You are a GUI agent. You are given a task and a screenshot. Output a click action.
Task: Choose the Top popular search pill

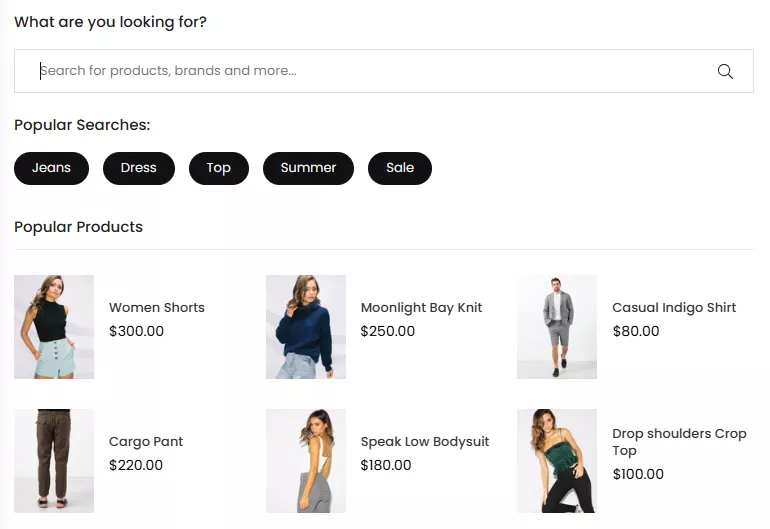(x=218, y=168)
